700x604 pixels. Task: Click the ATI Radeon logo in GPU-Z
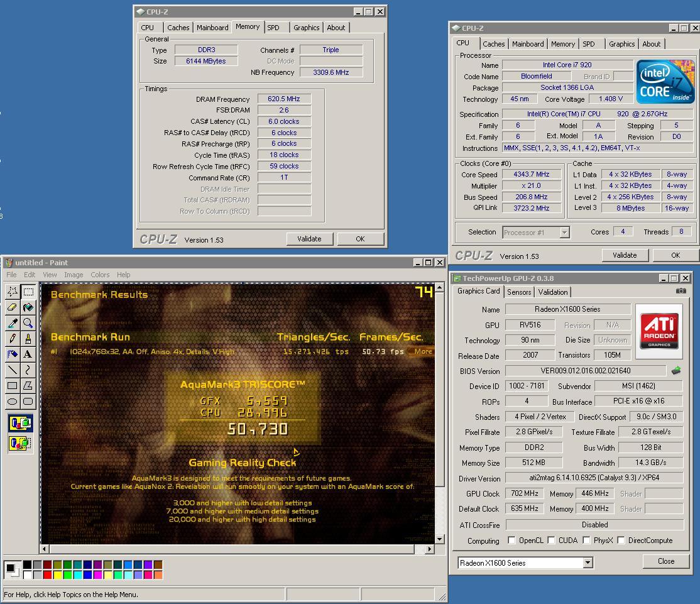click(x=659, y=331)
